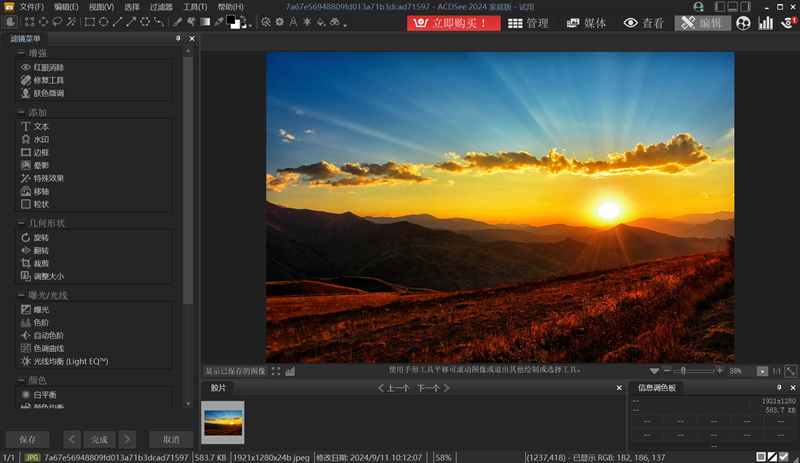Click the 保存 (Save) button

[27, 439]
